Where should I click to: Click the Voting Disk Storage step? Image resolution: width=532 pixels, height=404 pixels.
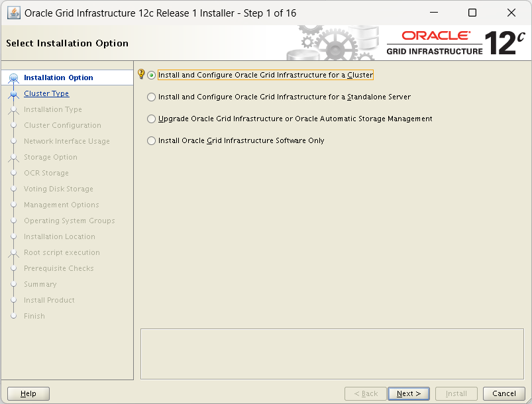pyautogui.click(x=58, y=189)
